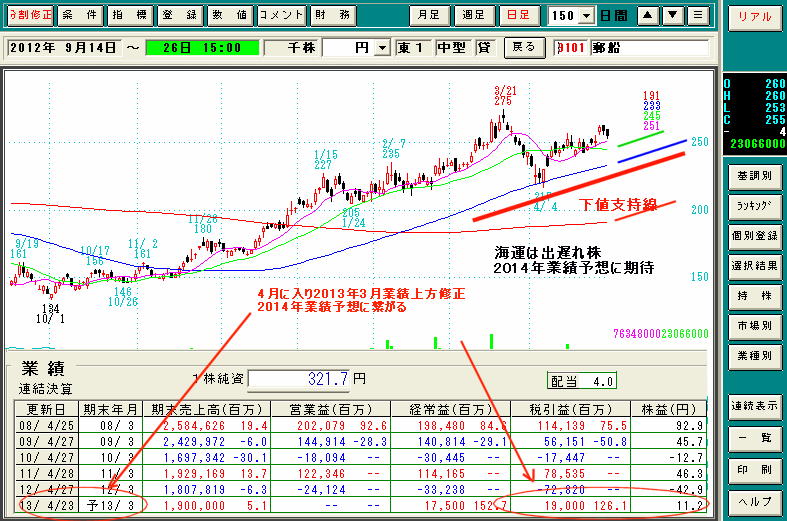Click the 2,429,972 sales cell
Screen dimensions: 787x521
[194, 442]
